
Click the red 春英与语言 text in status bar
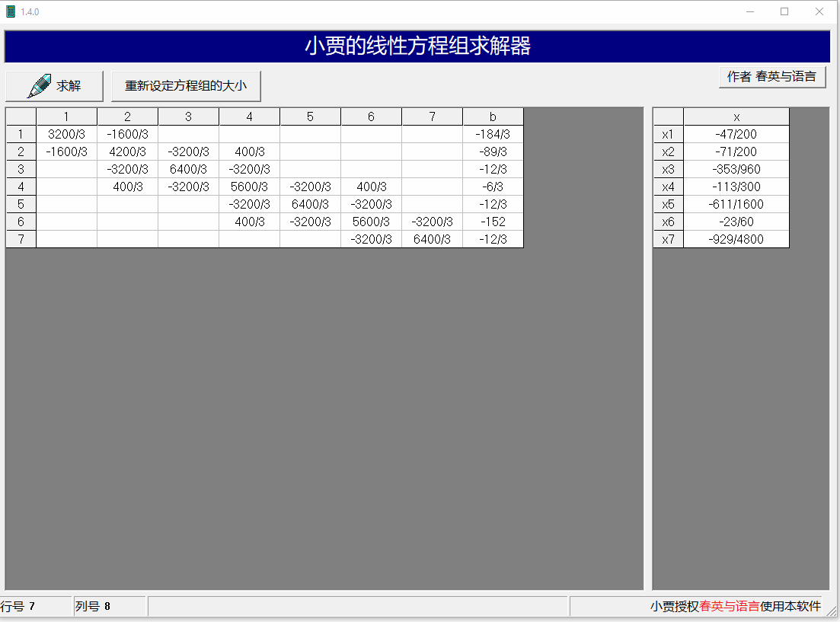(x=729, y=606)
